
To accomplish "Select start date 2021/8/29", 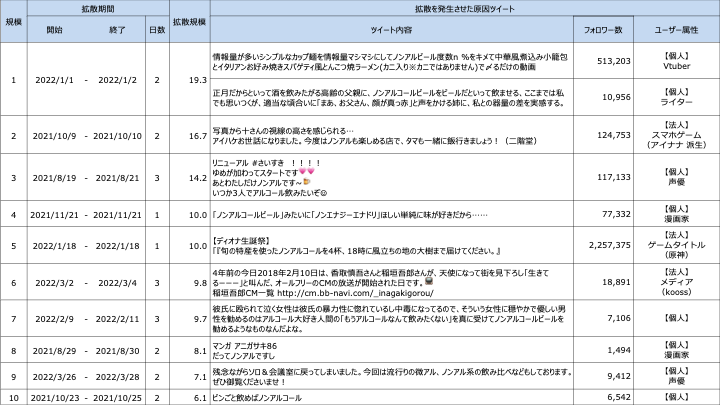I will (x=54, y=351).
